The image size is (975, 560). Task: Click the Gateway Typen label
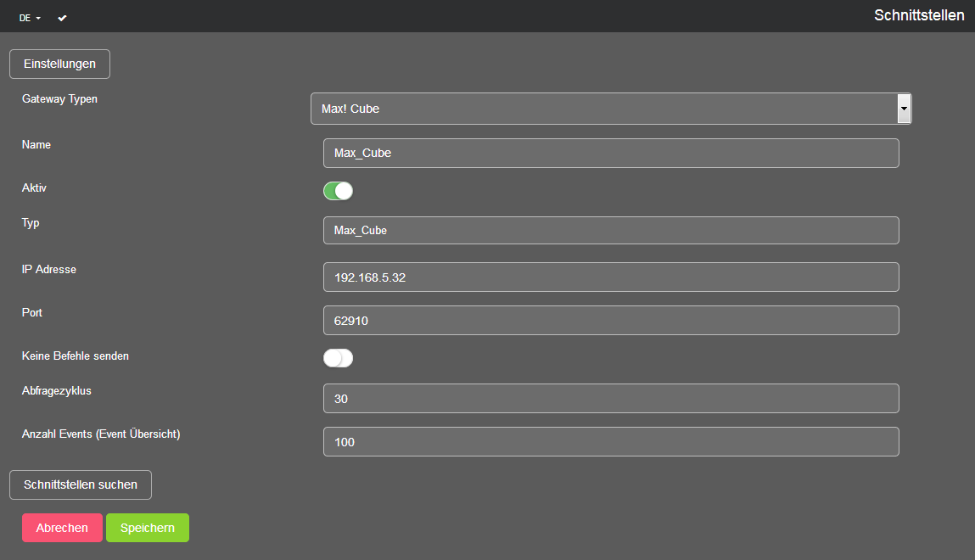59,98
